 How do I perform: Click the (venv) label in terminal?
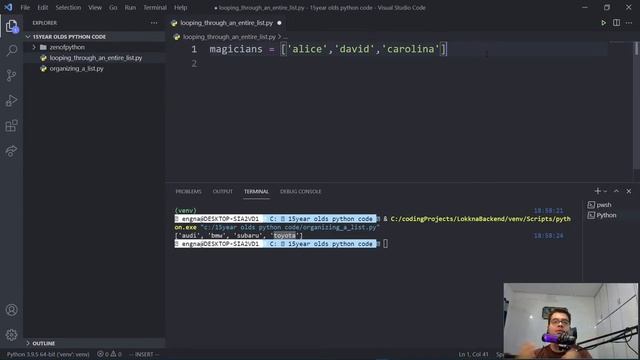click(x=185, y=211)
